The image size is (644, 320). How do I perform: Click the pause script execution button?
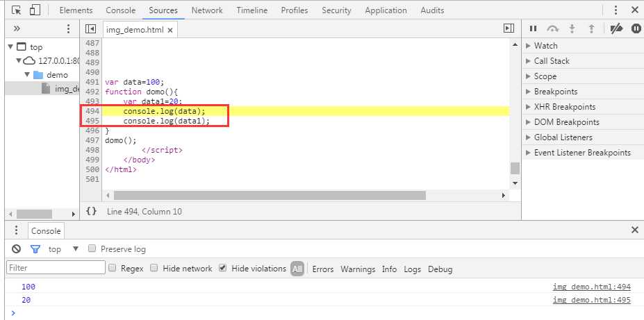(533, 28)
